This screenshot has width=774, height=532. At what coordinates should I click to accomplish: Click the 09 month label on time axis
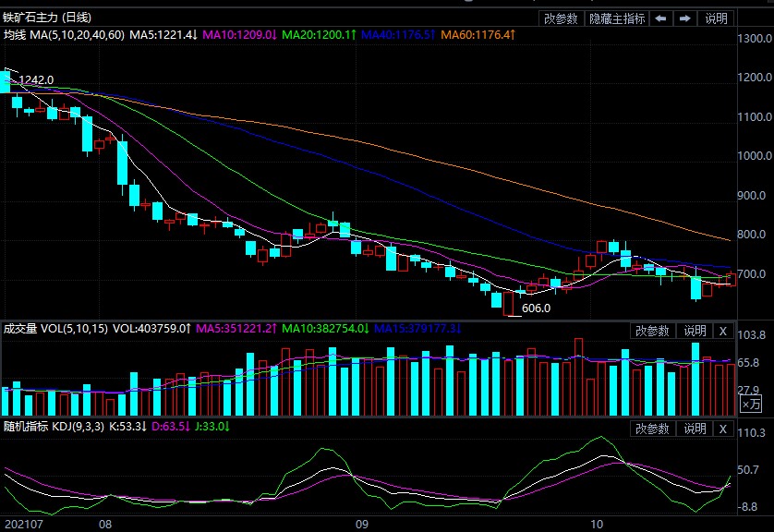pos(362,524)
